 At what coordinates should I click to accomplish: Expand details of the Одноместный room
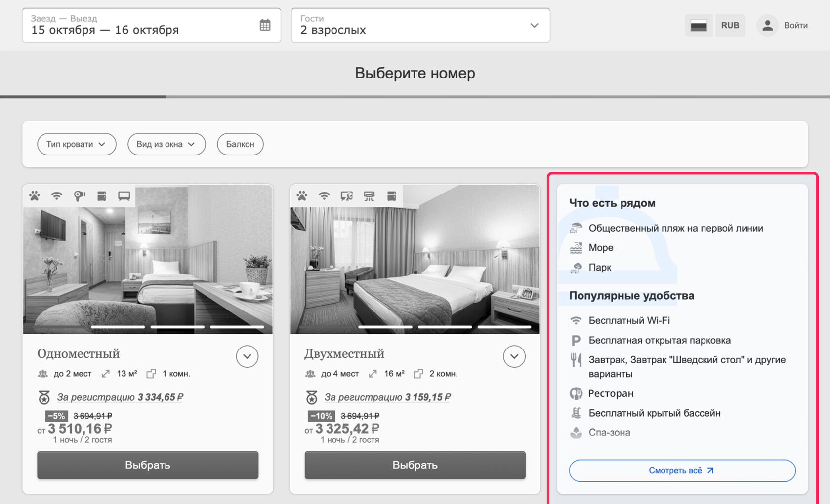pyautogui.click(x=247, y=356)
